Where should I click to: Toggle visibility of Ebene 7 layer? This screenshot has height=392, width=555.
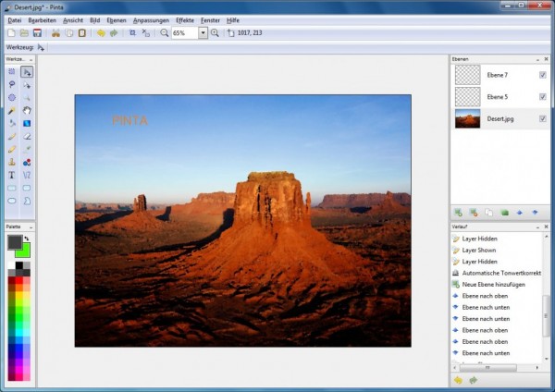click(x=542, y=75)
